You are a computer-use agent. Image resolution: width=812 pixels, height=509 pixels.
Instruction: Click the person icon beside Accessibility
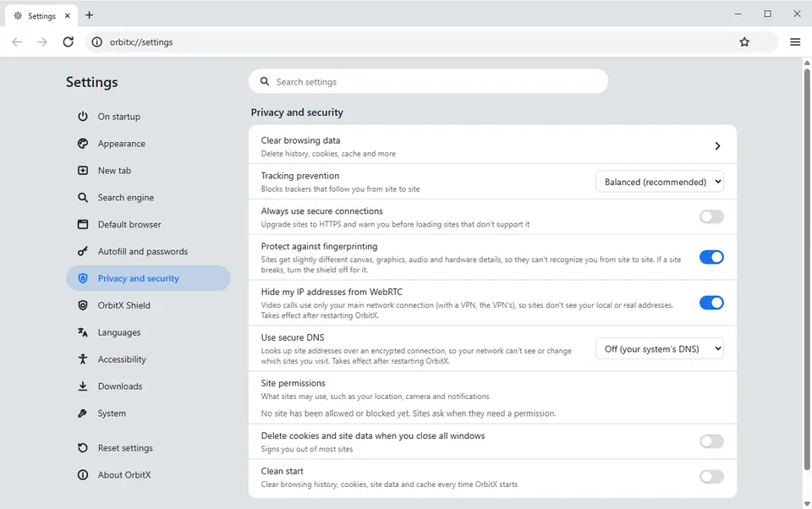click(x=83, y=358)
